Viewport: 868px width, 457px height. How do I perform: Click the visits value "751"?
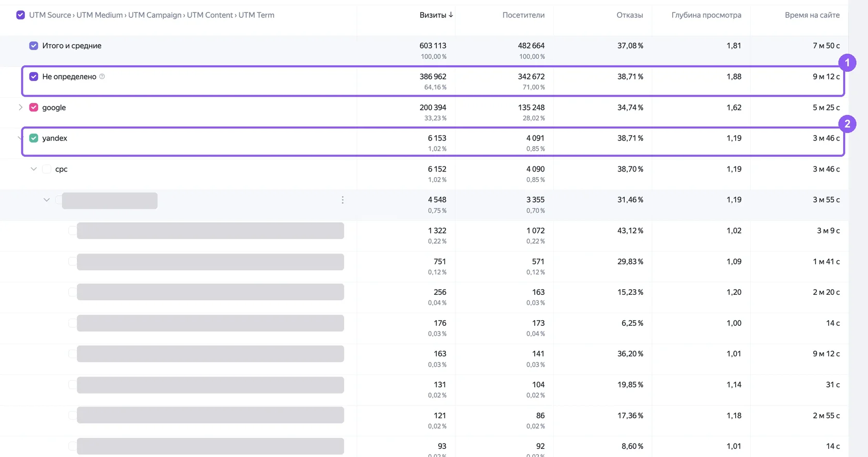pyautogui.click(x=440, y=261)
